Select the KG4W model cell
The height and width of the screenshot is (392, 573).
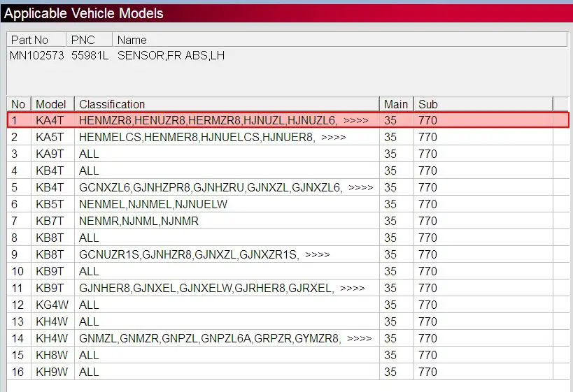point(53,305)
